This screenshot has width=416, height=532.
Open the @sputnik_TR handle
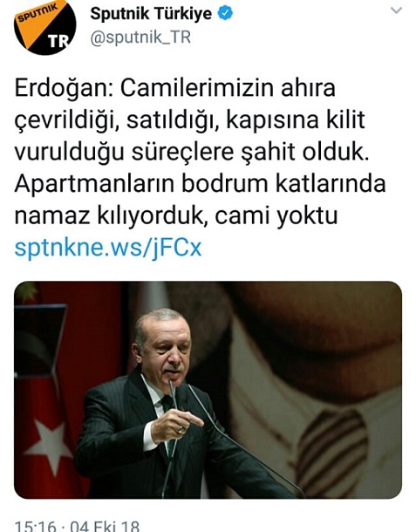pos(140,38)
